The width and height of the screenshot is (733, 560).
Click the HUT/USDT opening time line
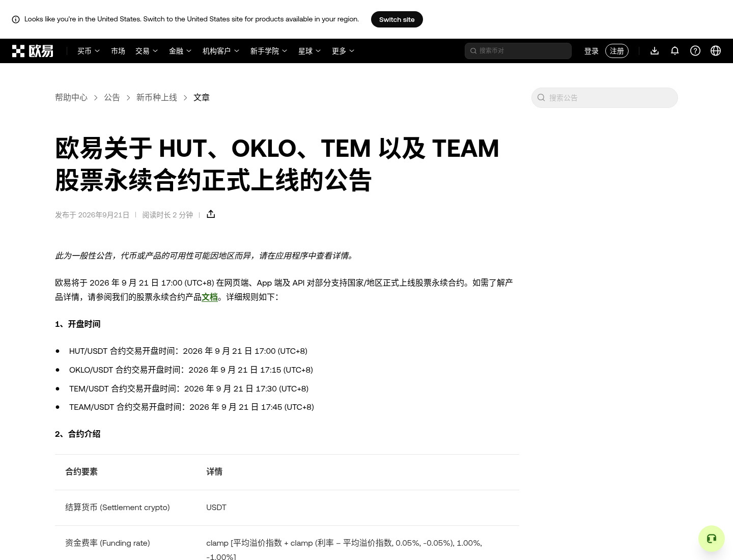tap(188, 351)
